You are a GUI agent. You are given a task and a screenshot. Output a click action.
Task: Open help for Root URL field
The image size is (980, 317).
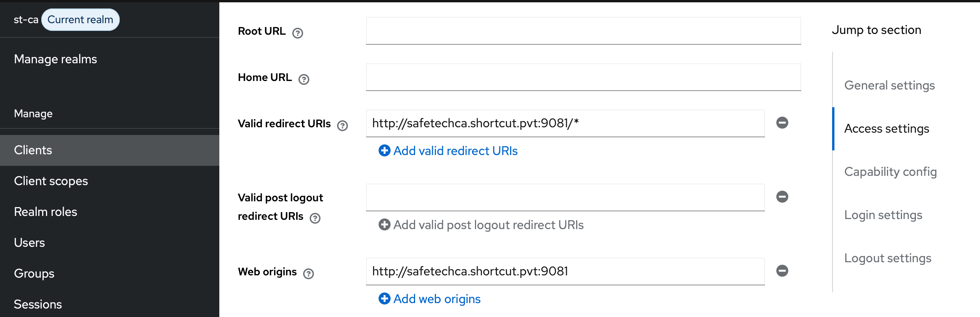[298, 33]
